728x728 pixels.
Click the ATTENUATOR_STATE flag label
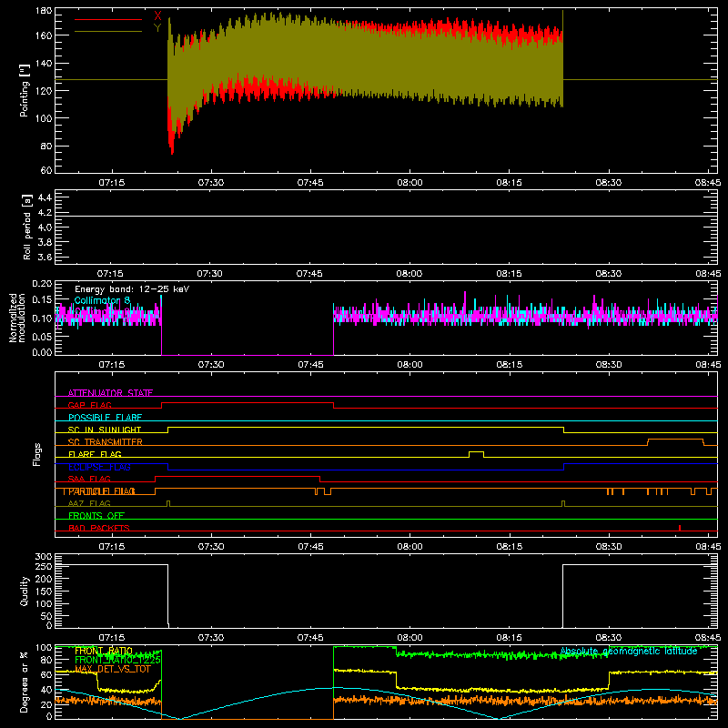pyautogui.click(x=110, y=393)
